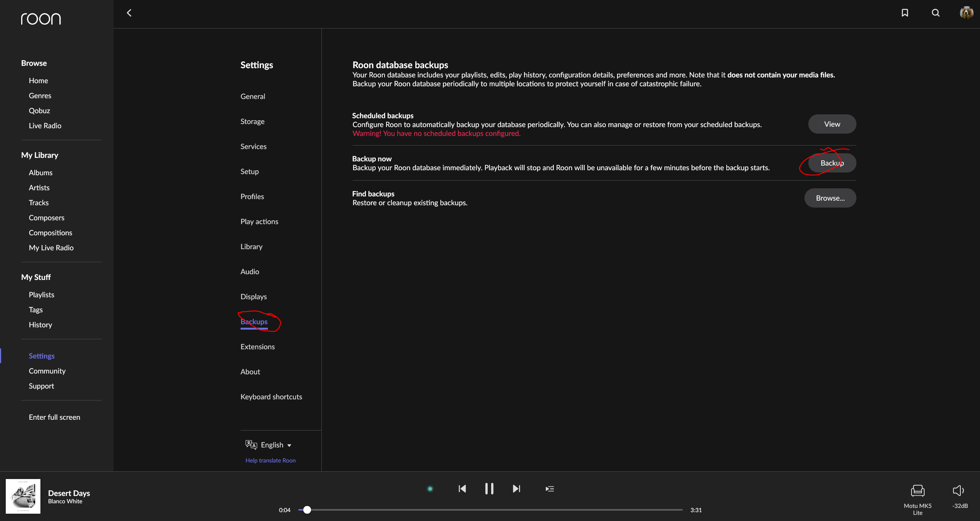Viewport: 980px width, 521px height.
Task: Open Desert Days album artwork thumbnail
Action: point(23,496)
